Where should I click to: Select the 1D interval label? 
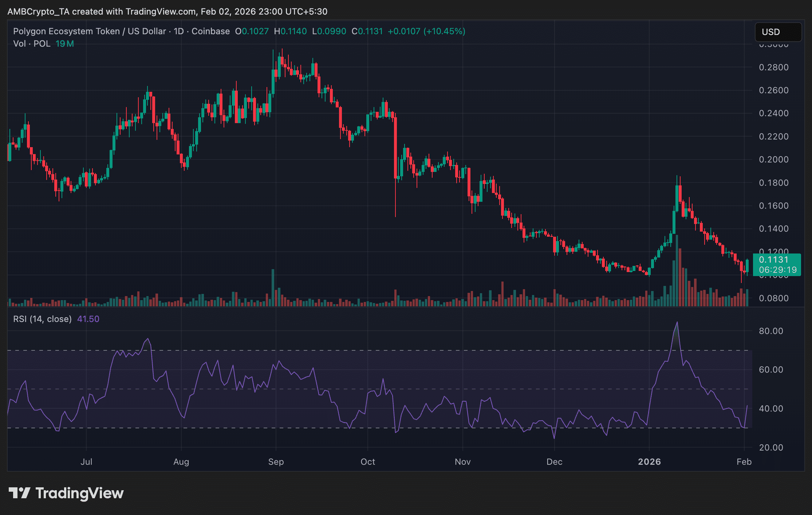tap(179, 31)
